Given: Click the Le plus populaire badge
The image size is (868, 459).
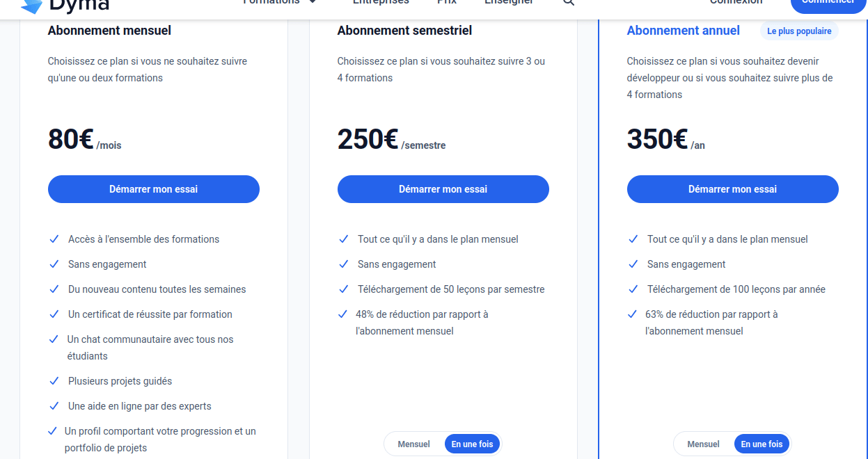Looking at the screenshot, I should click(x=799, y=31).
